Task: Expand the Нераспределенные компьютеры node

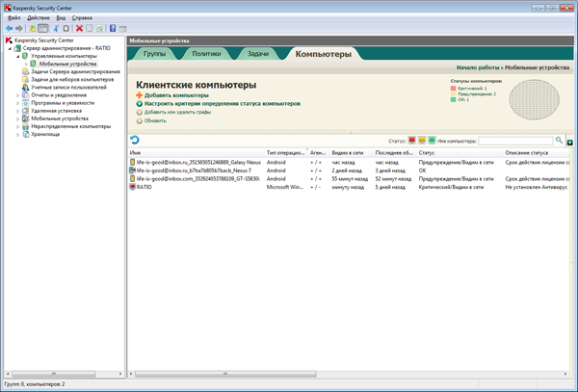Action: click(17, 127)
